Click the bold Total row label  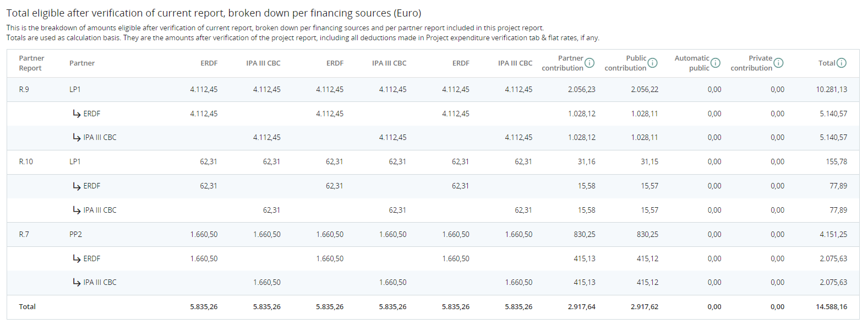click(28, 306)
